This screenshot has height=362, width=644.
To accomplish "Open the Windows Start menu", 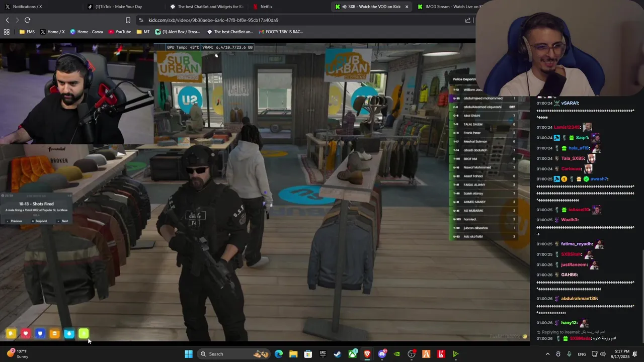I will [x=189, y=354].
